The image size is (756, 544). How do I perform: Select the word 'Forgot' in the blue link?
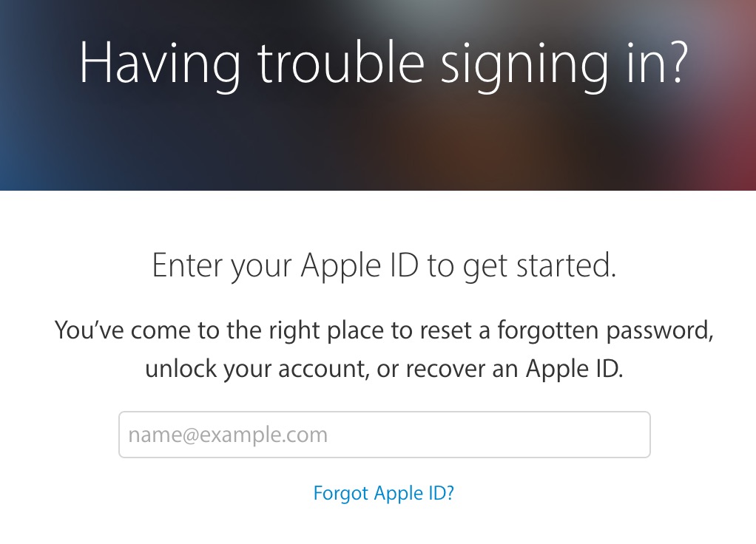point(341,494)
